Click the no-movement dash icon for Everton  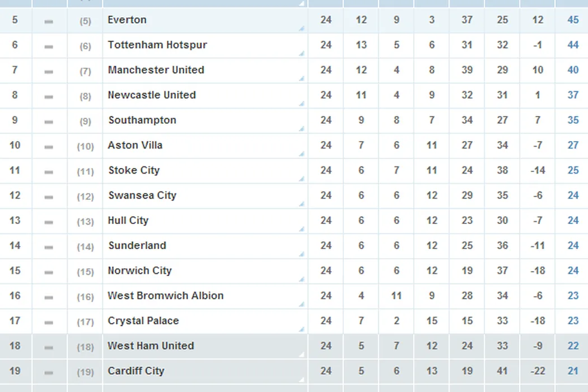(x=49, y=21)
